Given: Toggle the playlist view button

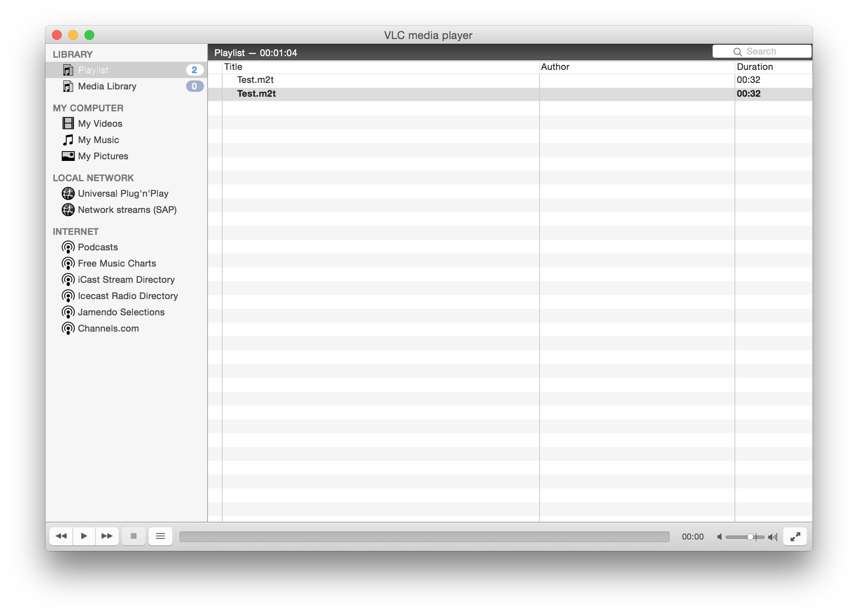Looking at the screenshot, I should point(160,536).
